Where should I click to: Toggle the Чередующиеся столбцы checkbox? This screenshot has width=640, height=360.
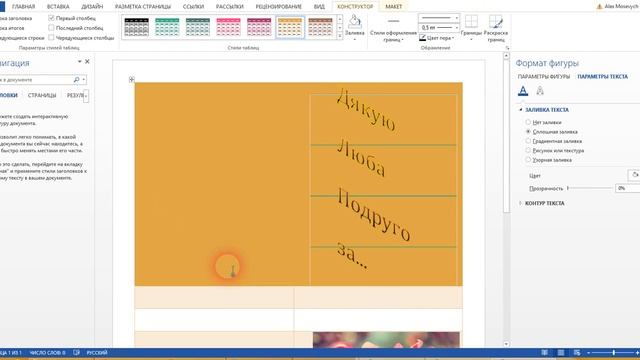[x=51, y=38]
